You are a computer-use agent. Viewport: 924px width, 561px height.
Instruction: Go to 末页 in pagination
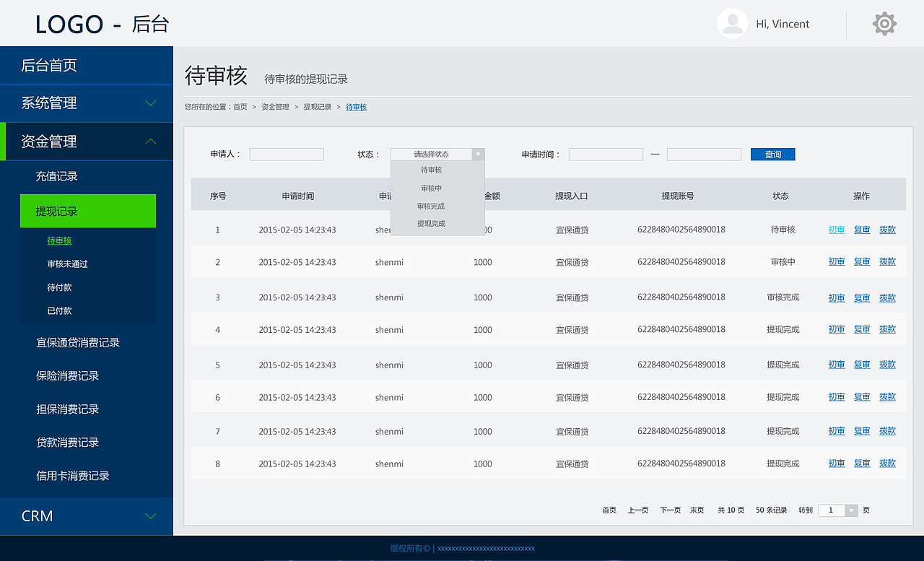697,510
